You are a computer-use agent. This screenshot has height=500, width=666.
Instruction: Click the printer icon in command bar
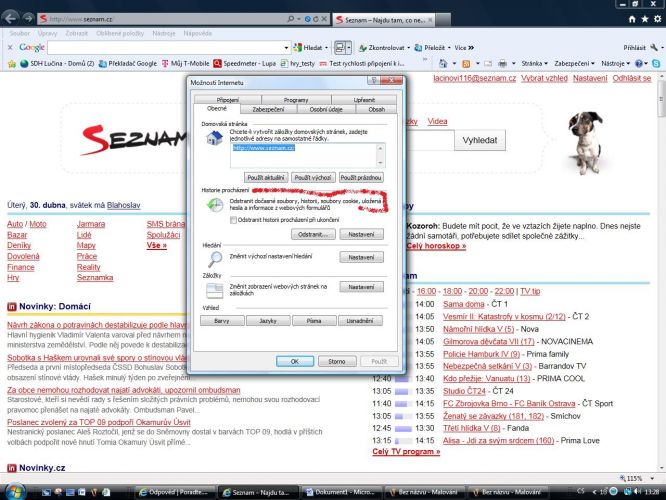[502, 64]
